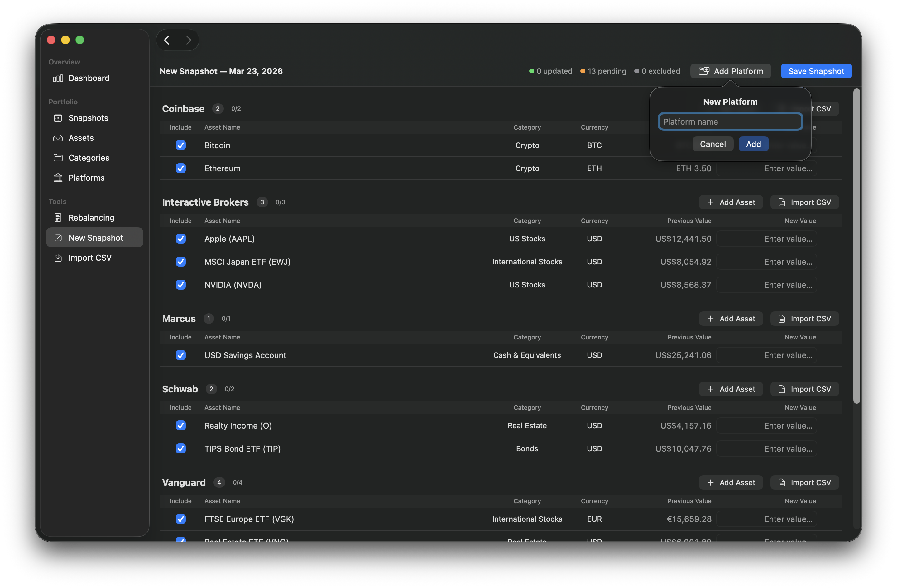Click the new value field for Ethereum
The width and height of the screenshot is (897, 588).
point(767,168)
